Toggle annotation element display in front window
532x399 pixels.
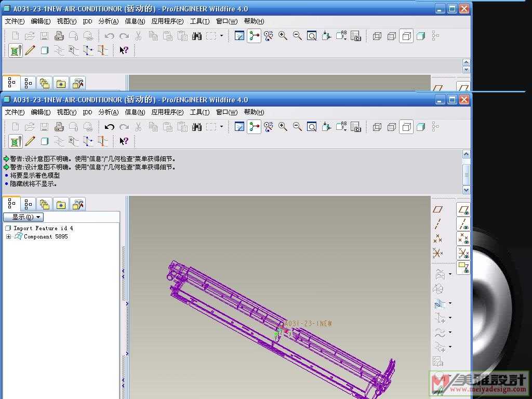463,268
